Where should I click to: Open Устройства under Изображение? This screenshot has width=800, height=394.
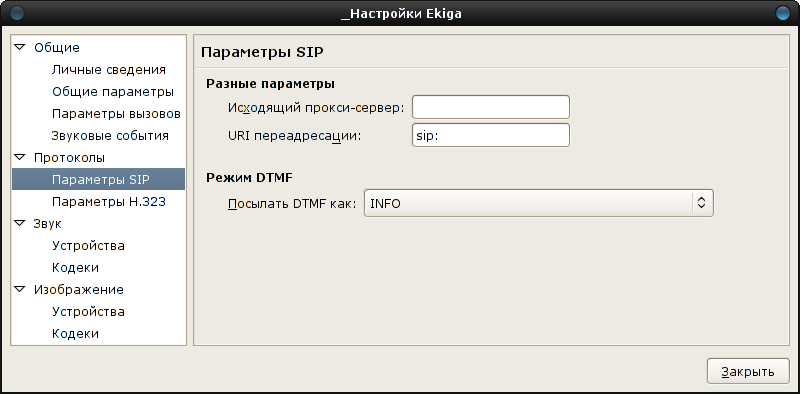pyautogui.click(x=88, y=311)
